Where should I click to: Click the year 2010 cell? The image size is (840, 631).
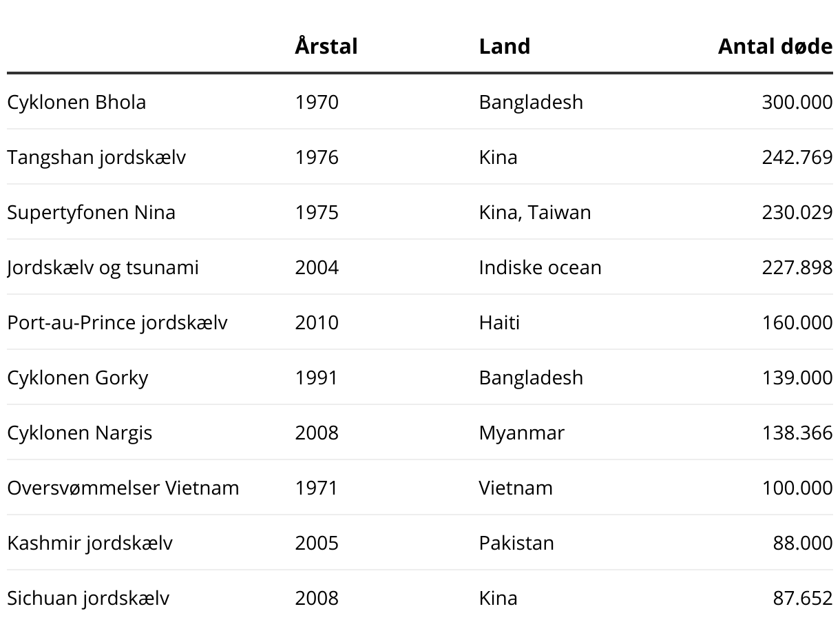pos(317,322)
